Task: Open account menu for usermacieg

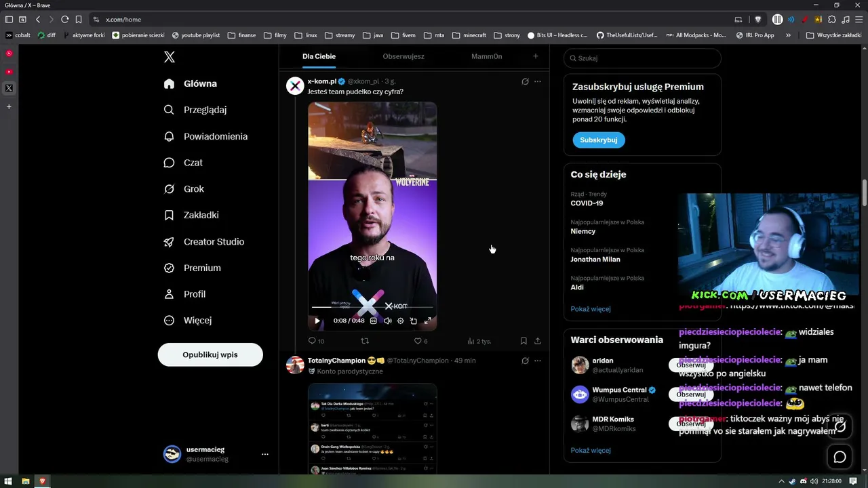Action: pos(218,454)
